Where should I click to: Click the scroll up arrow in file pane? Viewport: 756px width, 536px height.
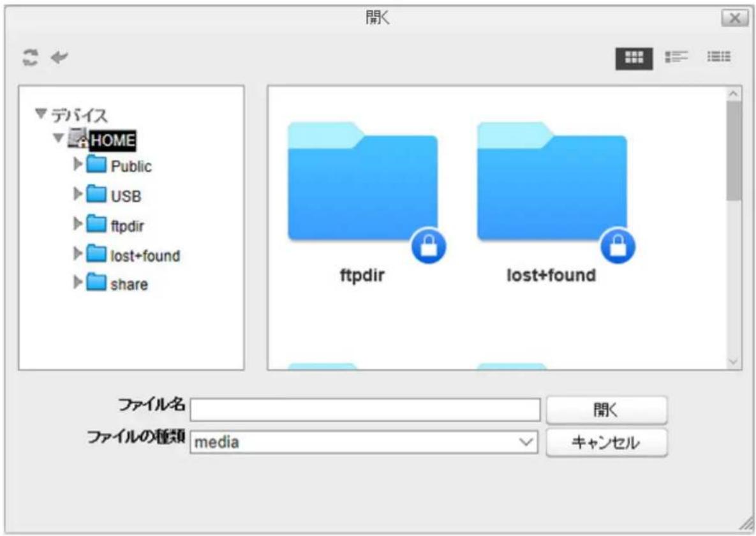point(733,94)
